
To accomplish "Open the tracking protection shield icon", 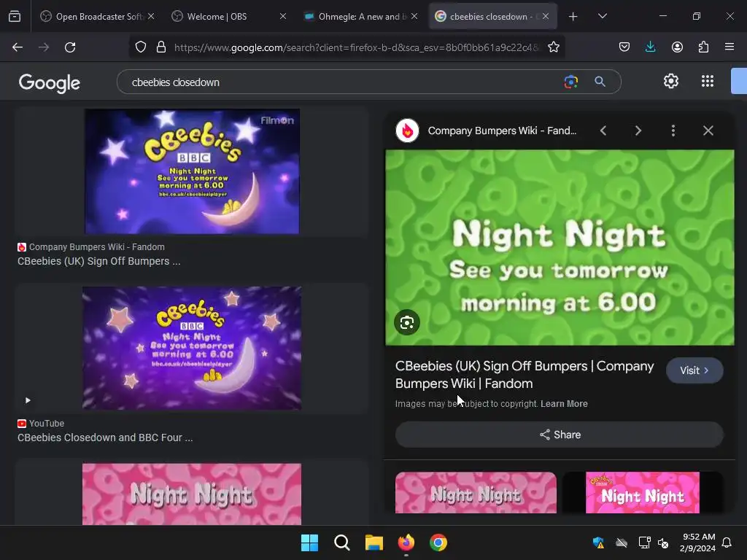I will (x=141, y=47).
